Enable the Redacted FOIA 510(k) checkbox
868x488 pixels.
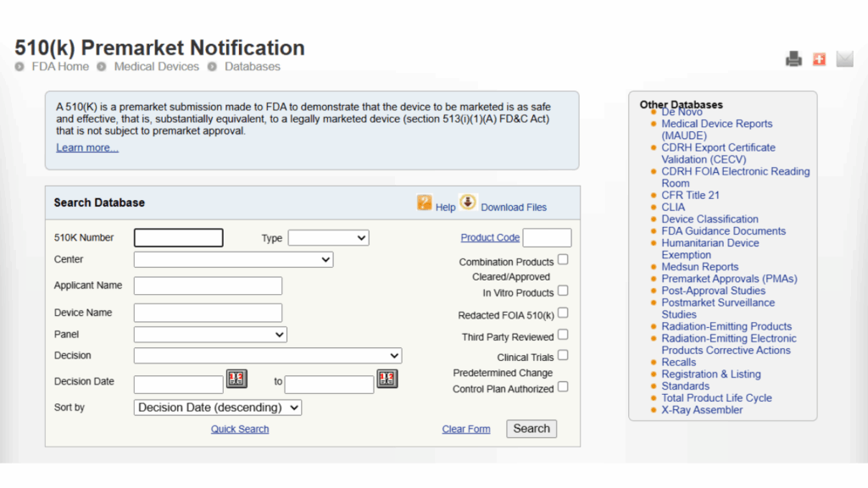pos(563,313)
